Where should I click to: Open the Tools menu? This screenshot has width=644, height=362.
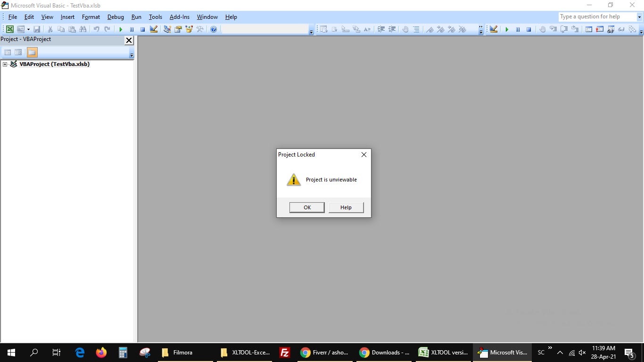tap(156, 17)
